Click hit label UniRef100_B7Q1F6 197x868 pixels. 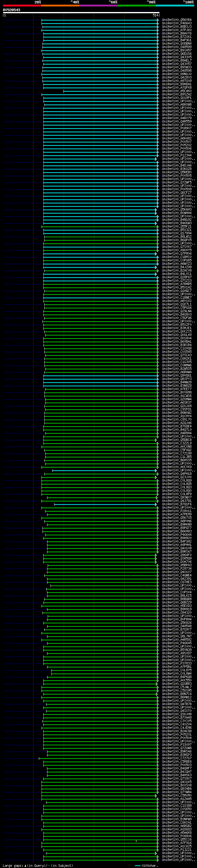click(x=177, y=504)
